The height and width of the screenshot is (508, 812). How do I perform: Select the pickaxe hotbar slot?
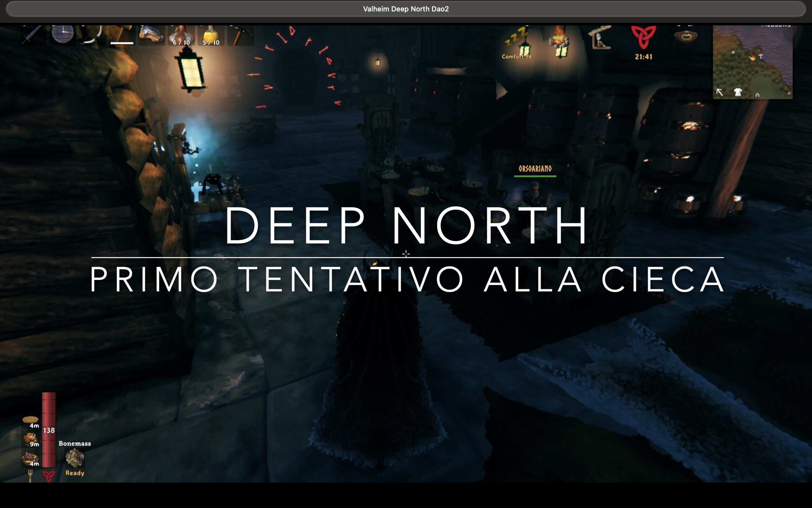(240, 35)
